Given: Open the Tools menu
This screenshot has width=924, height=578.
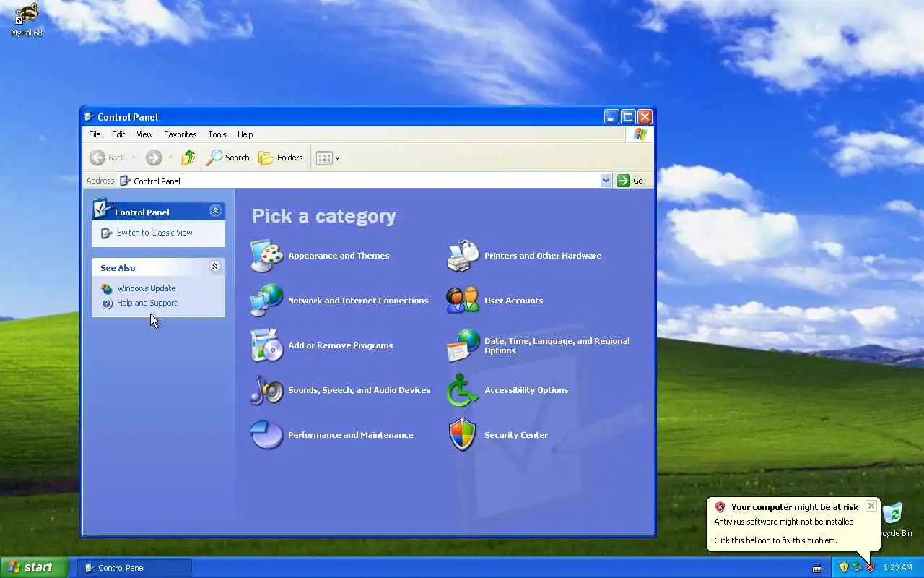Looking at the screenshot, I should pos(217,134).
